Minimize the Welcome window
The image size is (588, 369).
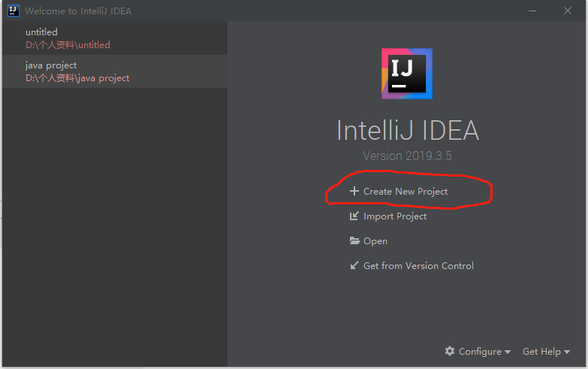pyautogui.click(x=532, y=11)
